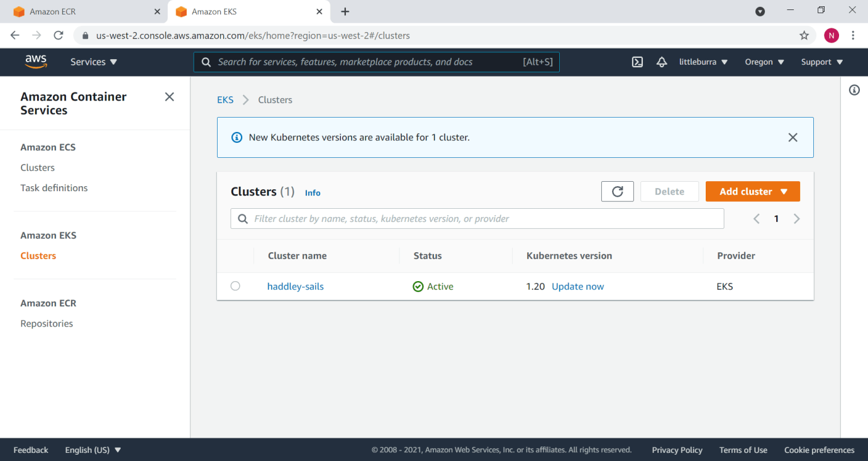The image size is (868, 461).
Task: Click the info icon in the blue banner
Action: pyautogui.click(x=236, y=137)
